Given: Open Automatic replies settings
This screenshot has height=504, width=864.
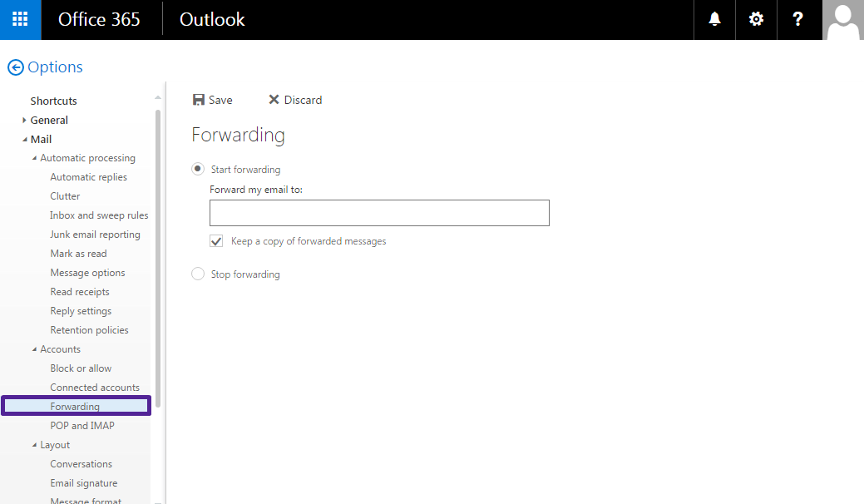Looking at the screenshot, I should (89, 177).
